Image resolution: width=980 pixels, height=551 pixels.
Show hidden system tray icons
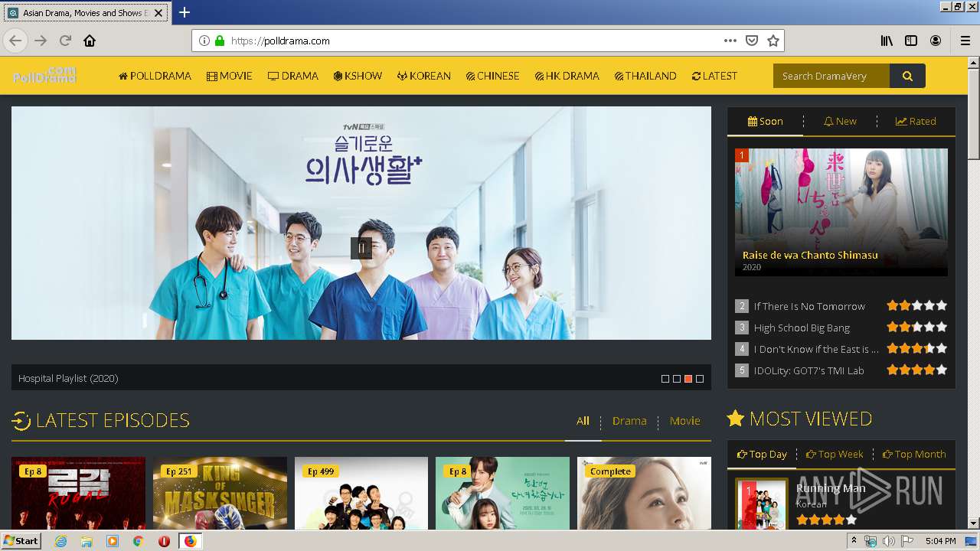click(x=854, y=541)
